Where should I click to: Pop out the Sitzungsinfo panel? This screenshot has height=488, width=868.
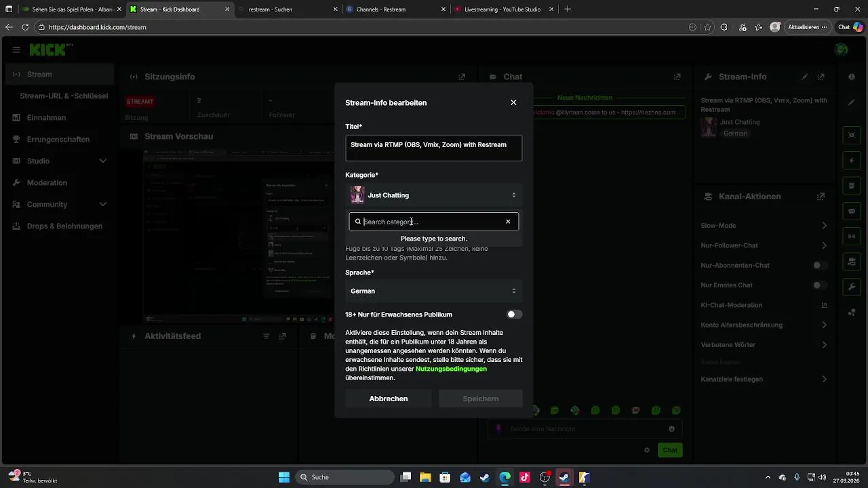(462, 77)
